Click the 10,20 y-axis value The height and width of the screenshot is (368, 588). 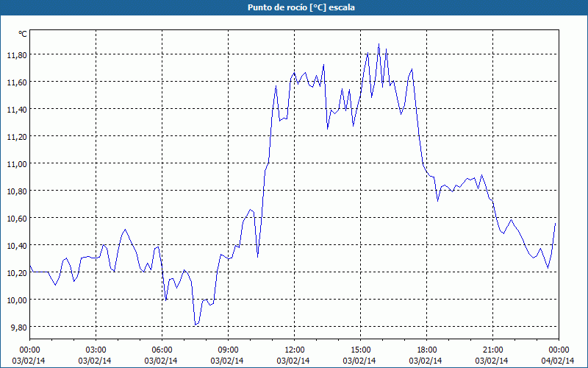[17, 272]
